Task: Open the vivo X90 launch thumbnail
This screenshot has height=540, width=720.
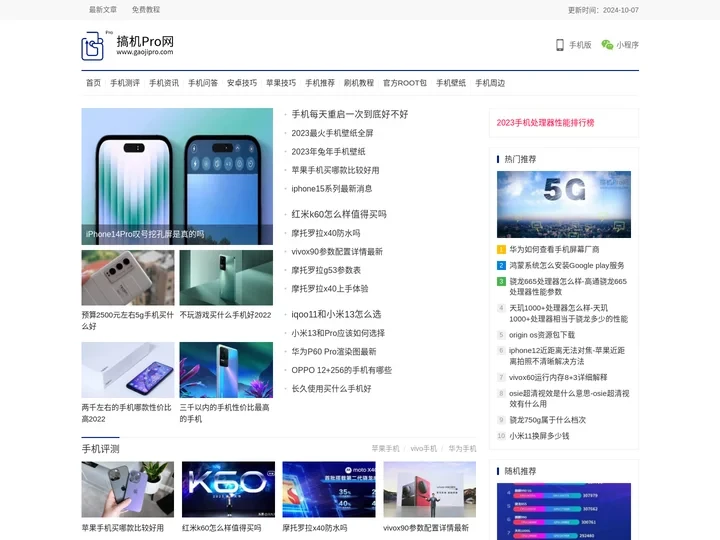Action: pyautogui.click(x=430, y=489)
